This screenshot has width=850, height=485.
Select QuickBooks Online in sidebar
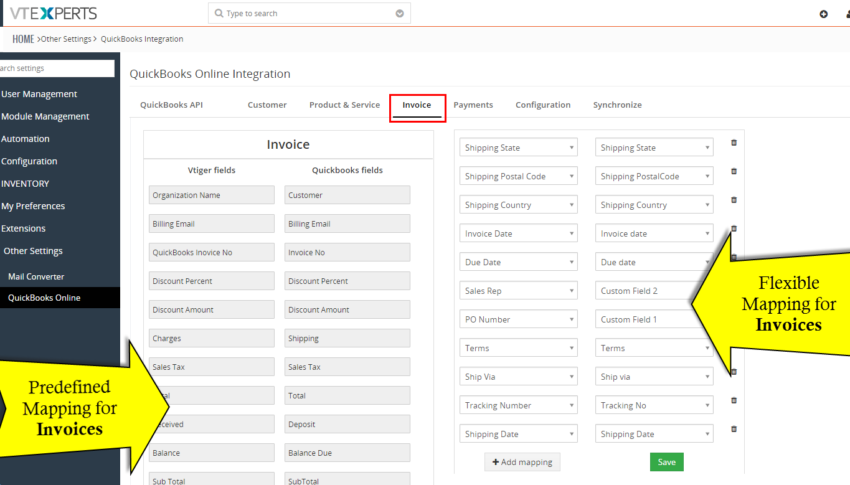(60, 298)
